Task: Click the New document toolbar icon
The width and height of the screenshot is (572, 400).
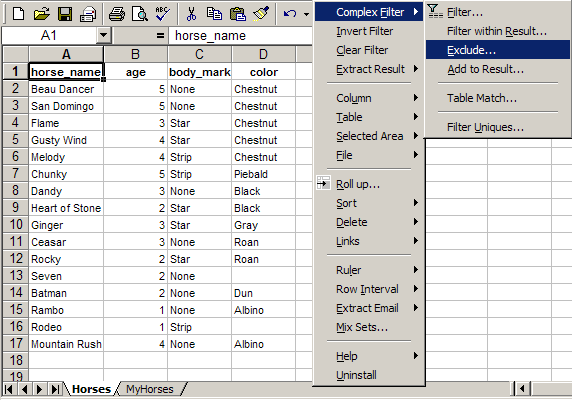Action: click(18, 14)
